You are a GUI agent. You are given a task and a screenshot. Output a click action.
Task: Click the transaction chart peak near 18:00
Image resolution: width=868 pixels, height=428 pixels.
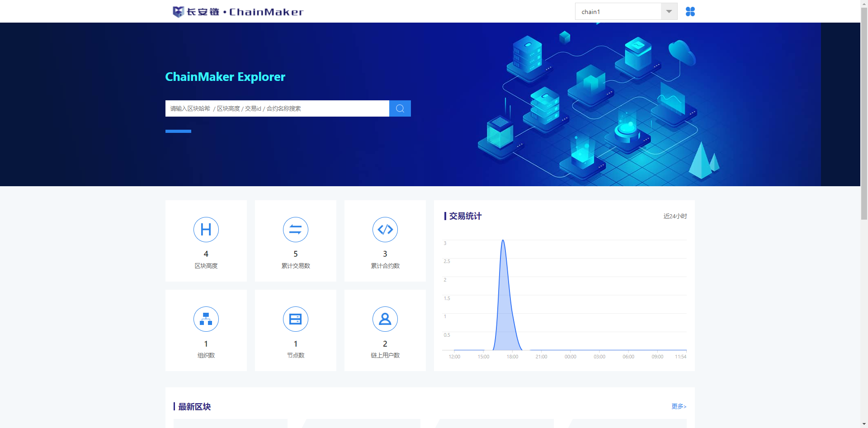point(503,241)
